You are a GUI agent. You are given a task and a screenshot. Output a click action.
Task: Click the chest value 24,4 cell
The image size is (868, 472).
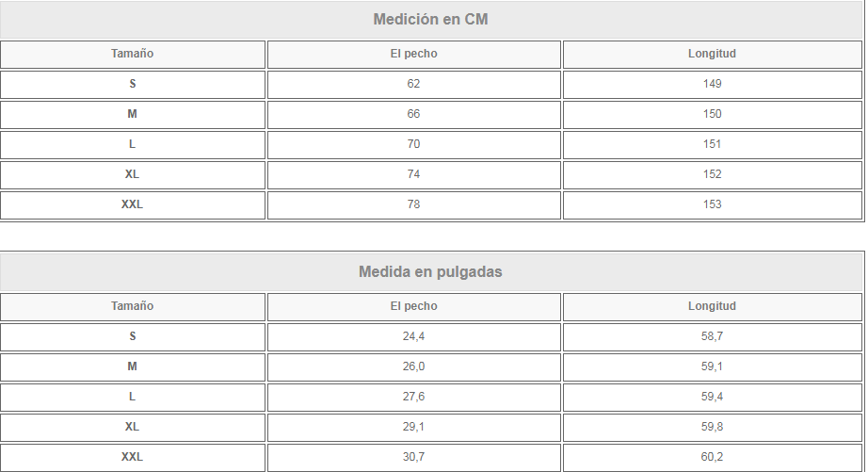click(x=413, y=336)
